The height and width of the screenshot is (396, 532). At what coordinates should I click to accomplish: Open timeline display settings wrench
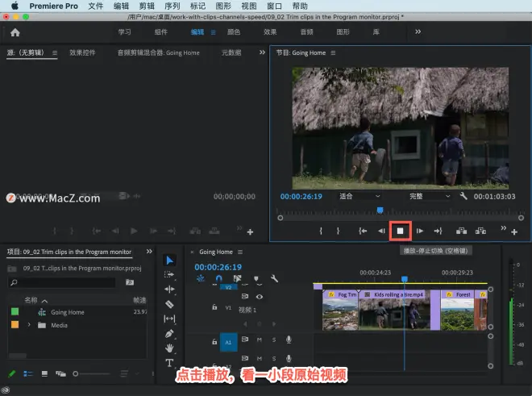coord(274,279)
